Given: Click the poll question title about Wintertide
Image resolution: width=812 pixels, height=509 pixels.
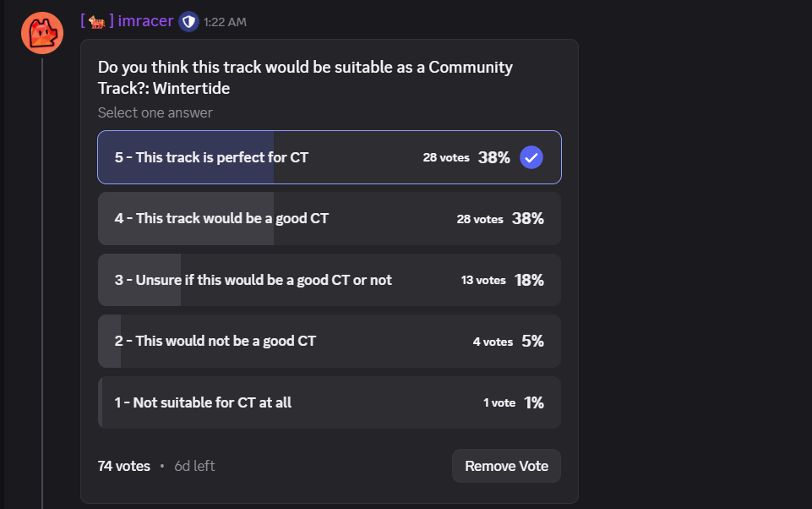Looking at the screenshot, I should tap(306, 78).
